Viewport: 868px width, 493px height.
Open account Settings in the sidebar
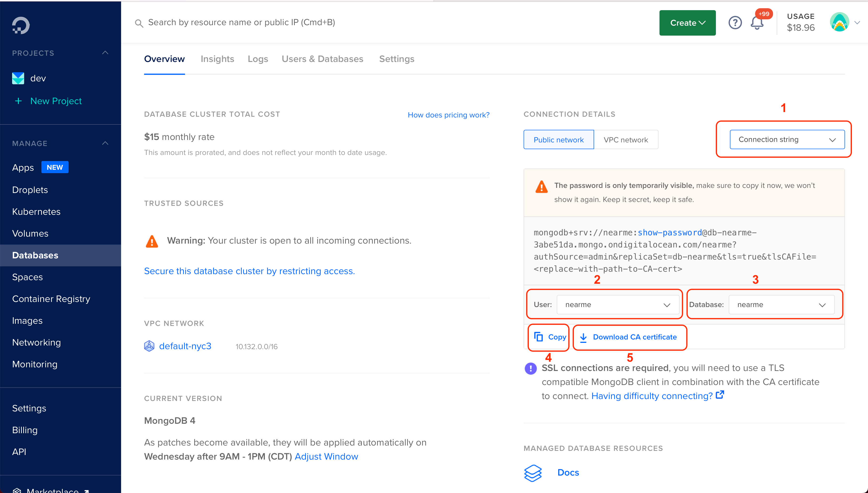pyautogui.click(x=29, y=408)
